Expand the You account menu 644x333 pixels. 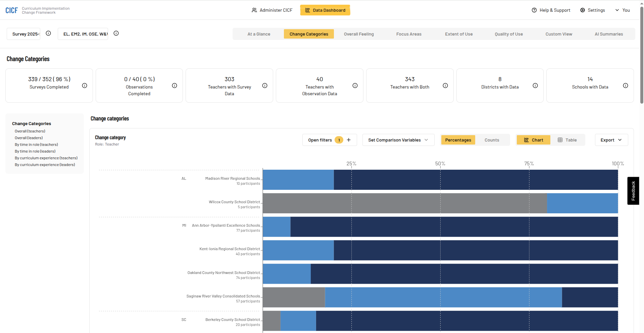click(x=623, y=10)
